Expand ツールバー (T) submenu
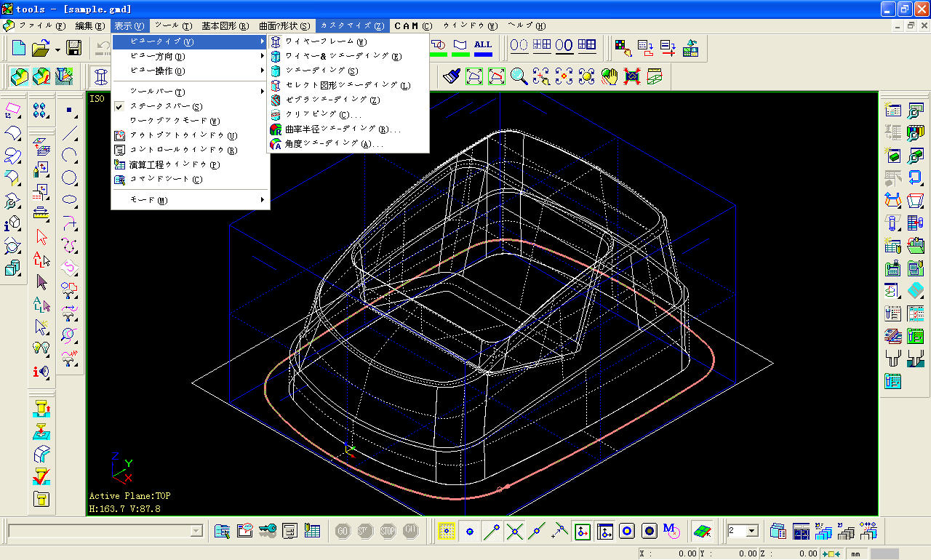The image size is (931, 560). [191, 92]
